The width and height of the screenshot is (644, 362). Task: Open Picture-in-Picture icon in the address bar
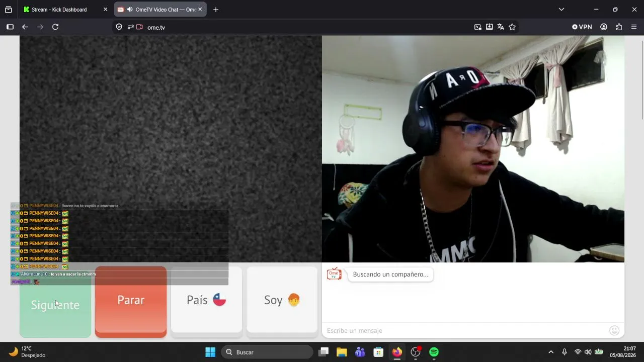[478, 27]
